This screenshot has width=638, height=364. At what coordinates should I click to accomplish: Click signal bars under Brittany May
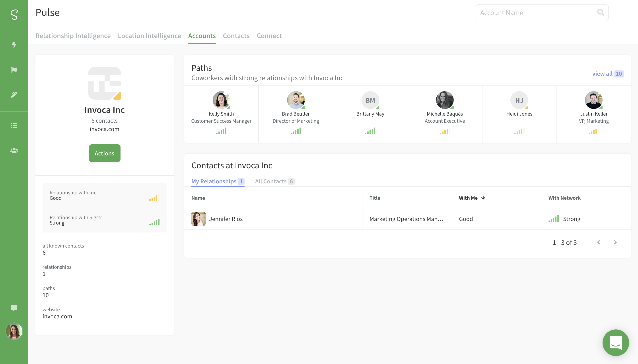(370, 131)
